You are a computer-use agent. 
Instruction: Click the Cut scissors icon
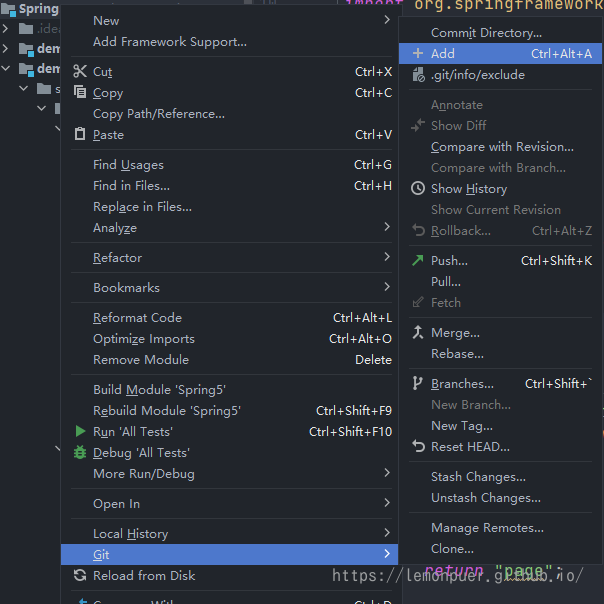coord(80,72)
